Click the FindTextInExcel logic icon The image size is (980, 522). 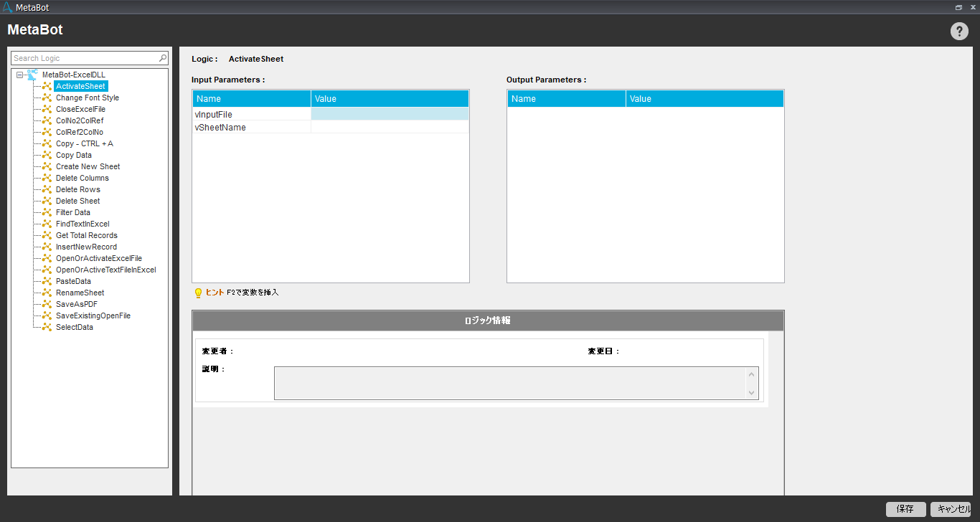click(x=47, y=224)
